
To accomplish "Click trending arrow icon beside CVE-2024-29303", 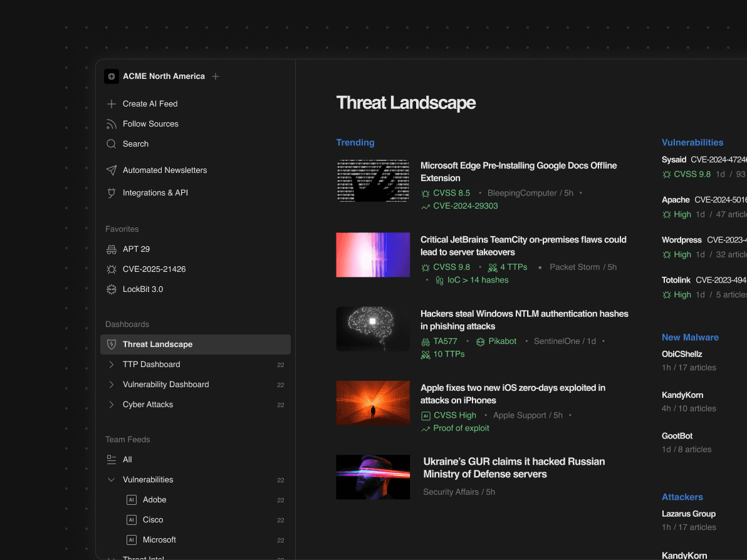I will [426, 206].
